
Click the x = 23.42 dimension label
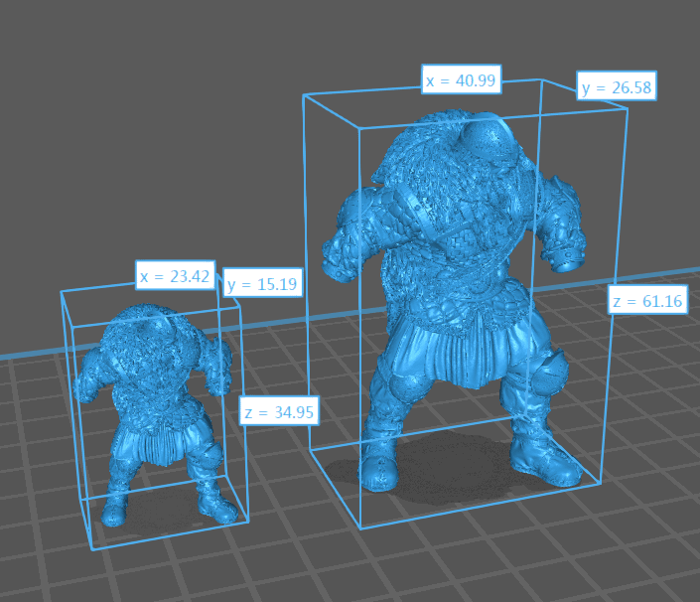(175, 276)
